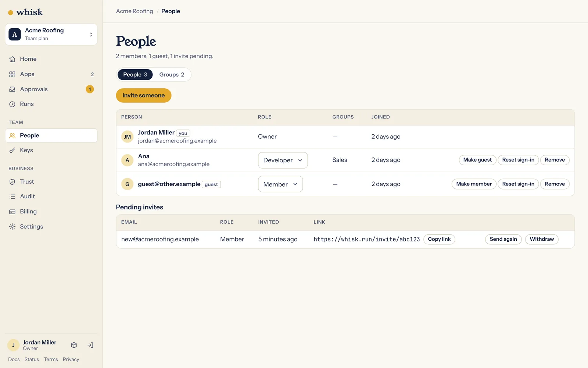
Task: Click Invite someone button
Action: (x=144, y=95)
